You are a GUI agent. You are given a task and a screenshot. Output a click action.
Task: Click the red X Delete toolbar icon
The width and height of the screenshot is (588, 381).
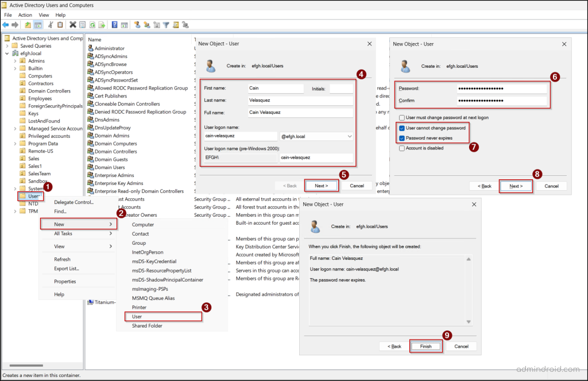coord(73,25)
